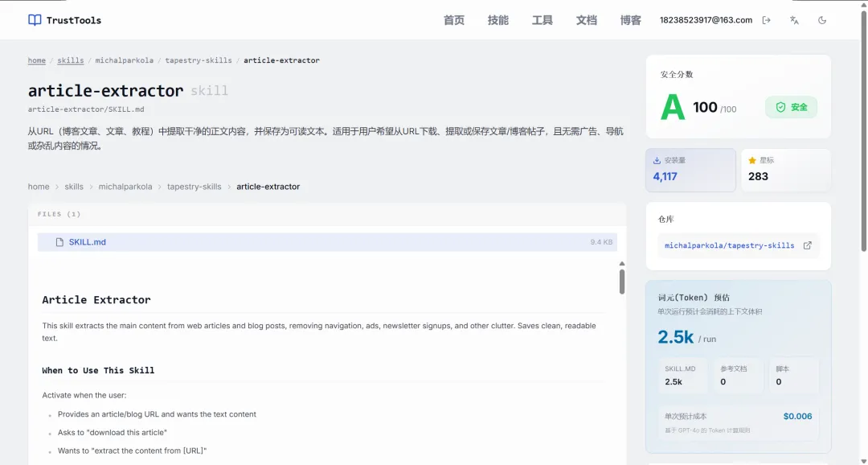The width and height of the screenshot is (868, 465).
Task: Click the star icon in the 星标 card
Action: (x=751, y=161)
